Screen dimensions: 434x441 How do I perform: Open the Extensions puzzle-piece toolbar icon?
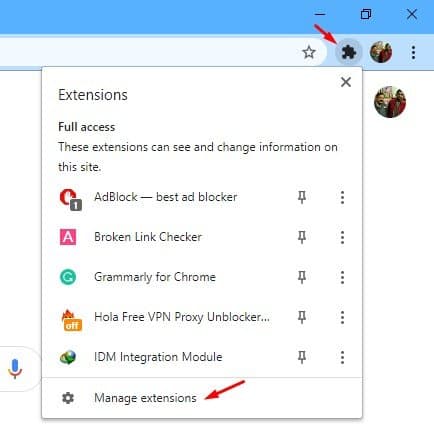tap(348, 52)
